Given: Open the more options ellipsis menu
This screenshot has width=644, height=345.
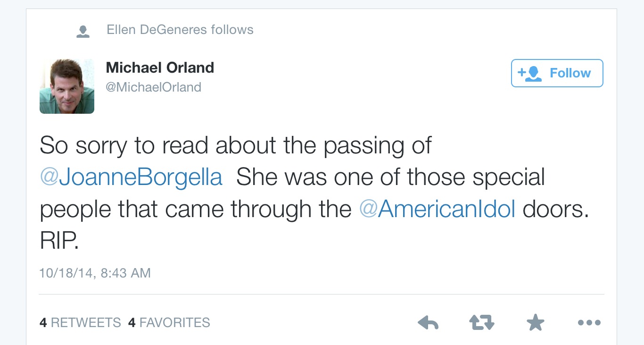Looking at the screenshot, I should click(589, 323).
